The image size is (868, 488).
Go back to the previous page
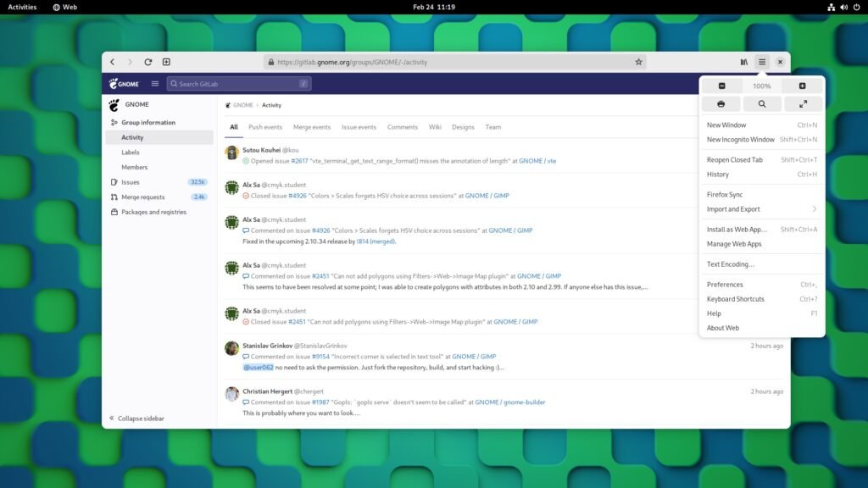[x=113, y=62]
